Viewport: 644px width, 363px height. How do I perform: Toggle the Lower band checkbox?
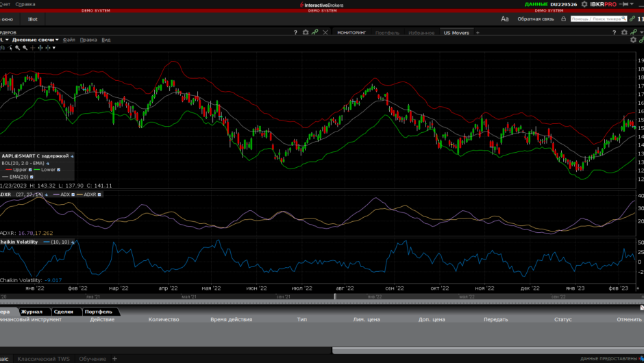click(58, 170)
